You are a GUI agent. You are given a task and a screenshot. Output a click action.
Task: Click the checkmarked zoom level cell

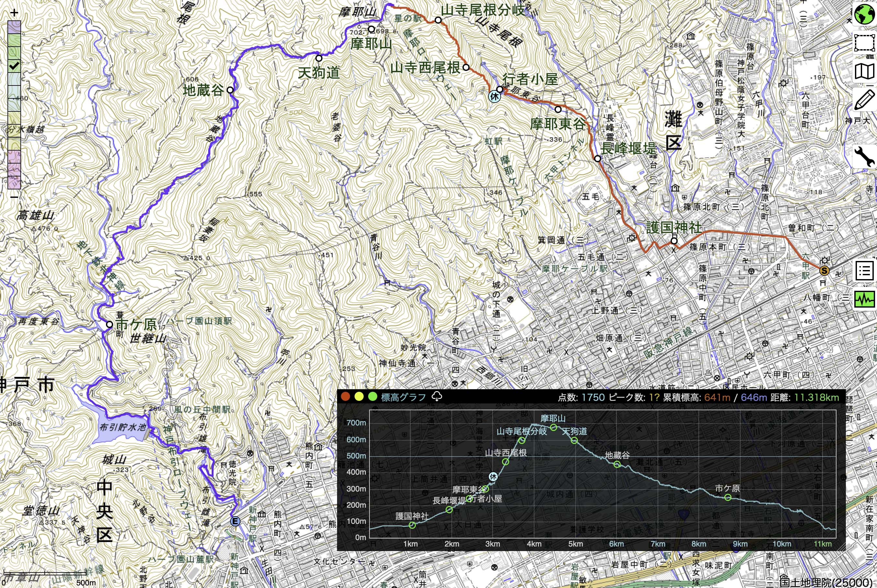click(x=14, y=66)
